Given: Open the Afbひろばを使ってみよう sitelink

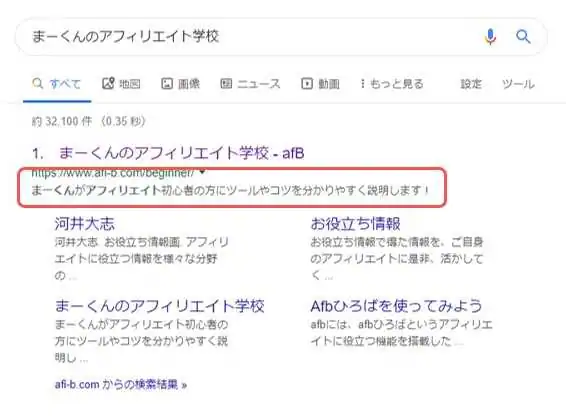Looking at the screenshot, I should [x=396, y=306].
